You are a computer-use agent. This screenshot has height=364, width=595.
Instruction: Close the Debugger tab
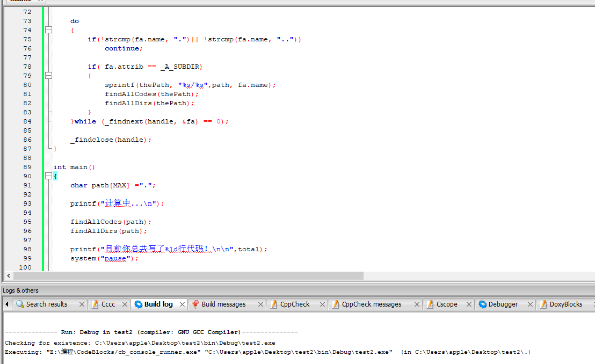(x=530, y=304)
